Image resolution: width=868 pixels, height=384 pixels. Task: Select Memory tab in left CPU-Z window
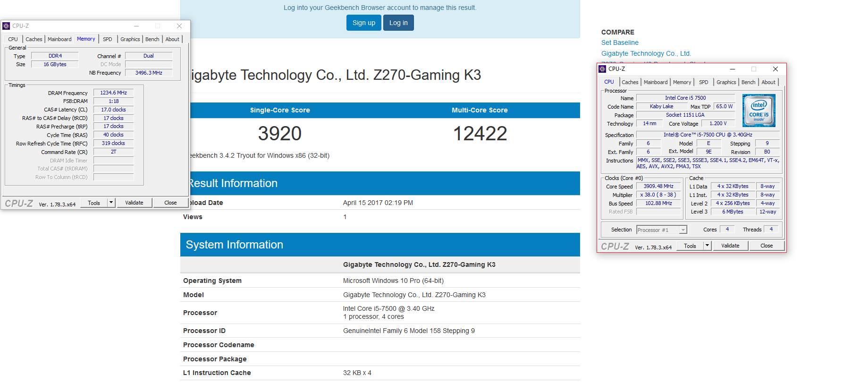point(86,39)
